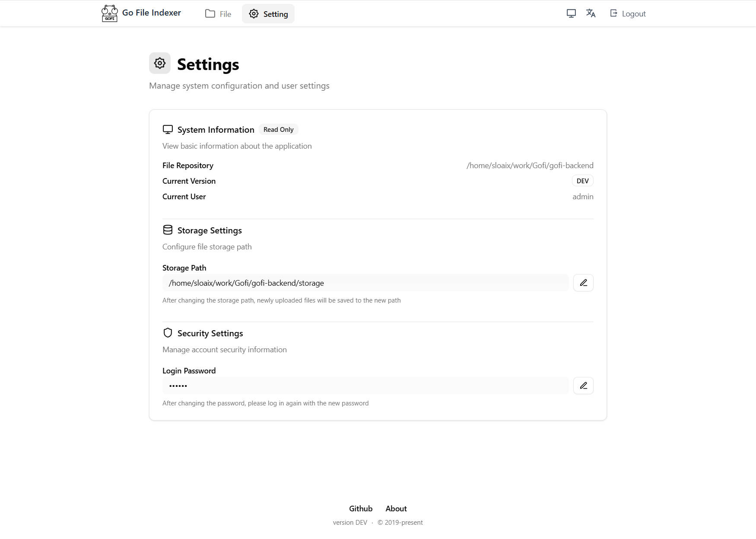The width and height of the screenshot is (756, 539).
Task: Click the Storage Settings database icon
Action: [x=168, y=230]
